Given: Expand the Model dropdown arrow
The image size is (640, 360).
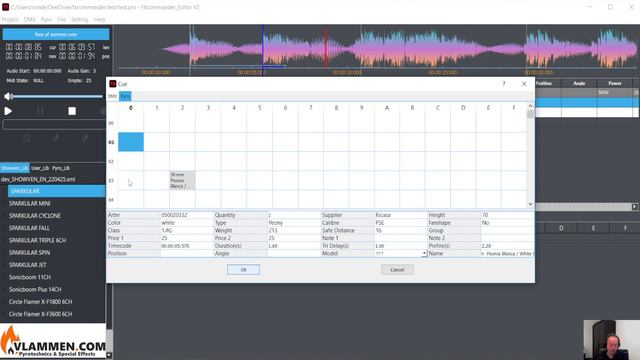Looking at the screenshot, I should (x=424, y=253).
